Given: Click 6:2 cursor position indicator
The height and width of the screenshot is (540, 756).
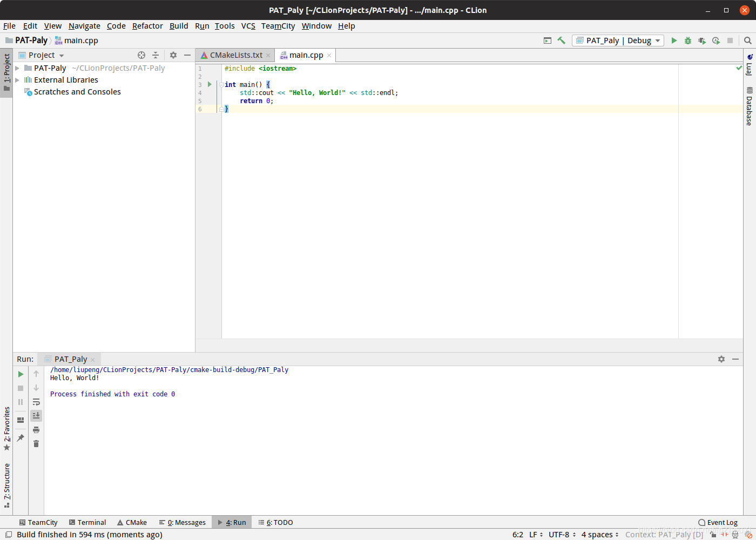Looking at the screenshot, I should (517, 535).
